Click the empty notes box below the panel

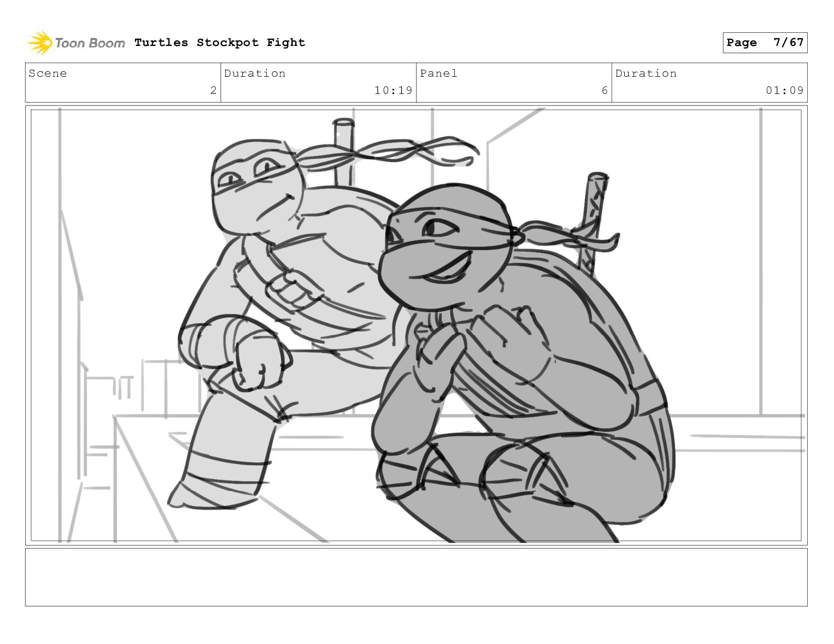tap(416, 577)
